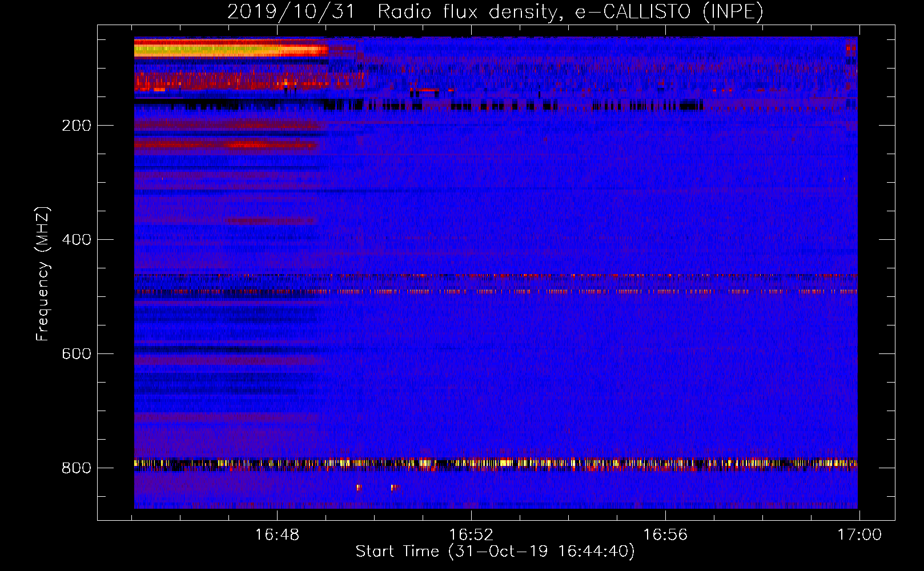The width and height of the screenshot is (924, 571).
Task: Click the '800' frequency tick label
Action: [77, 468]
